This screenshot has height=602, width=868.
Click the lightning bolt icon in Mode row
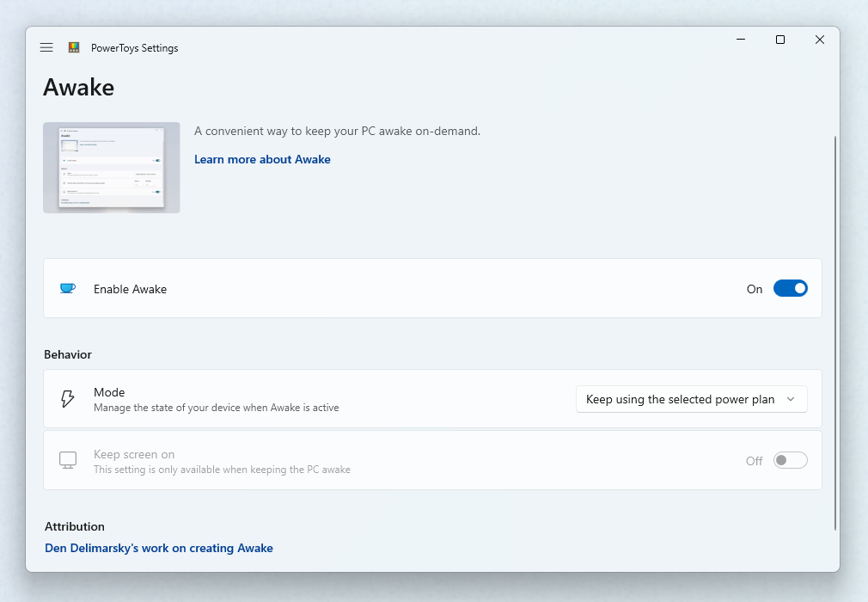pos(68,398)
